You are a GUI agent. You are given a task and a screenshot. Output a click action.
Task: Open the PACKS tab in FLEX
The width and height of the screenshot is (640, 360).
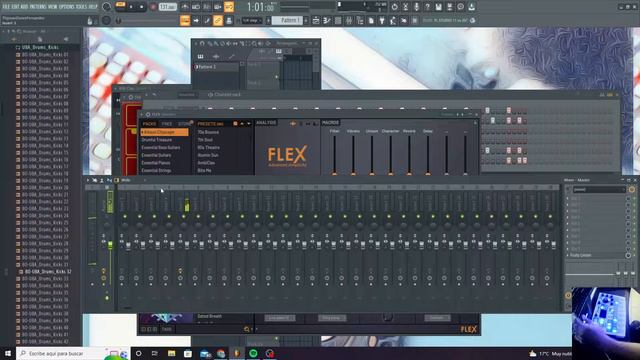(149, 124)
